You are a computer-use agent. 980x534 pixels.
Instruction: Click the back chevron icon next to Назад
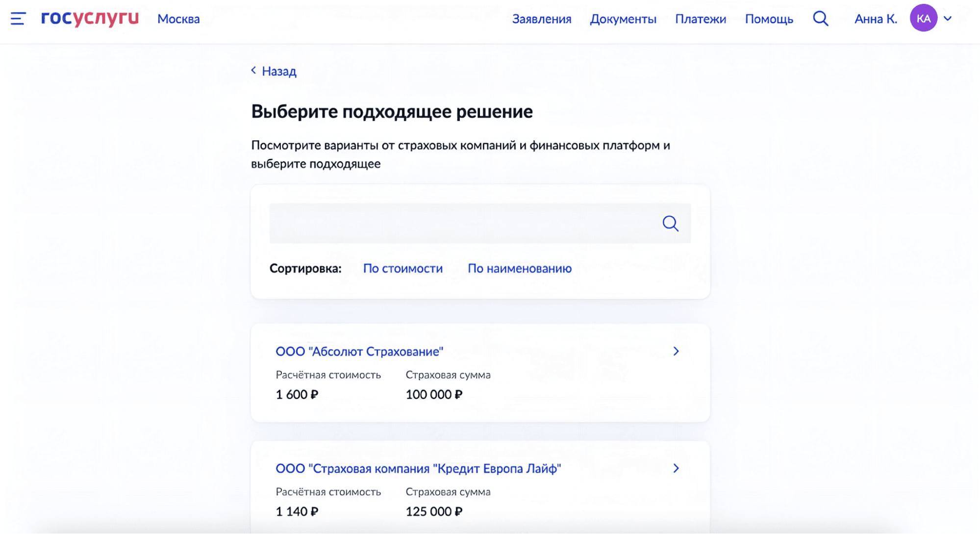coord(253,71)
